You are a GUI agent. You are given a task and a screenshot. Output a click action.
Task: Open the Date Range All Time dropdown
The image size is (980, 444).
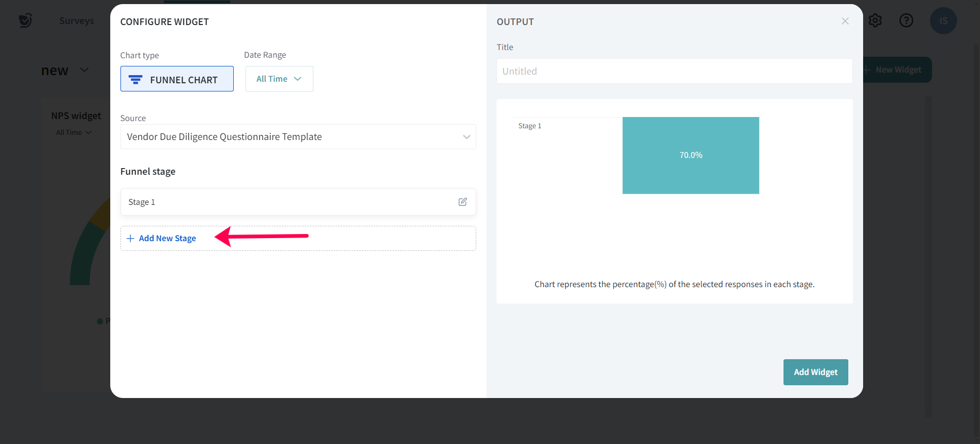[x=279, y=79]
